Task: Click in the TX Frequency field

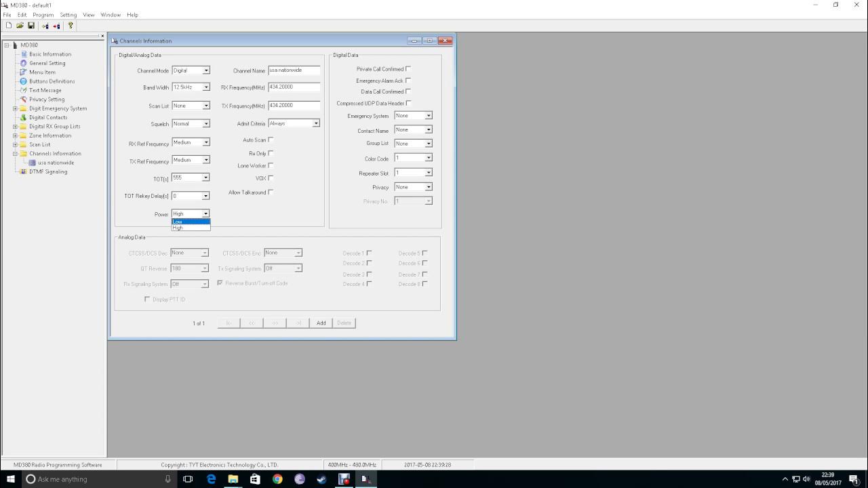Action: [294, 105]
